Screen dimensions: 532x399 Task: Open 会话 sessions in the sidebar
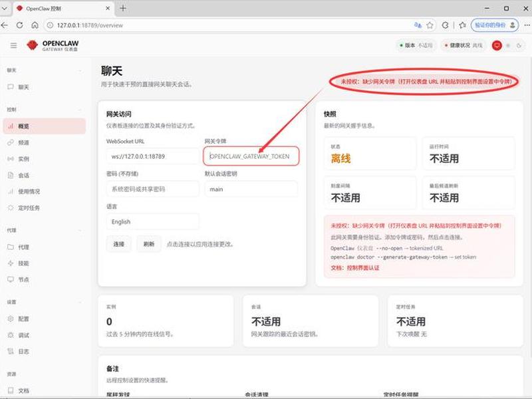click(x=44, y=175)
